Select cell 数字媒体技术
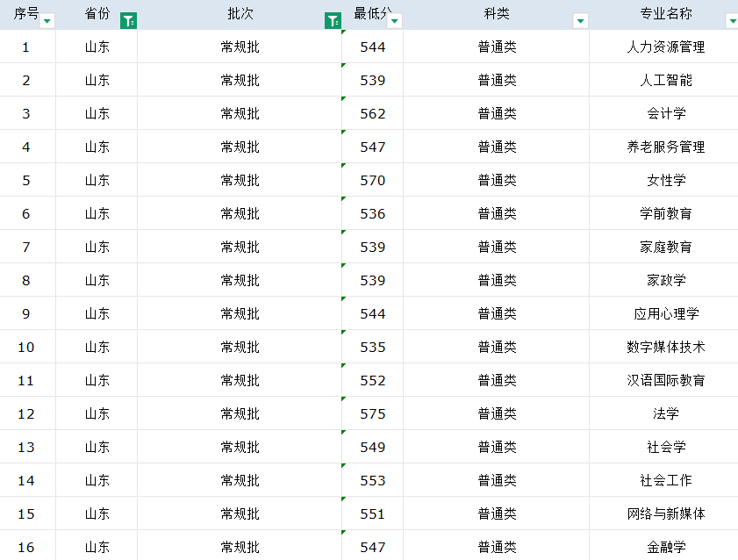 point(663,347)
